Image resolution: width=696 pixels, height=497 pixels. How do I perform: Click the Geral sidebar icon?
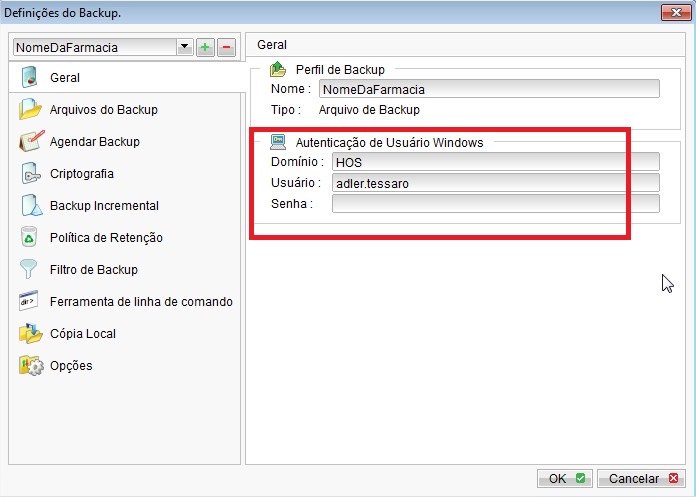(30, 78)
